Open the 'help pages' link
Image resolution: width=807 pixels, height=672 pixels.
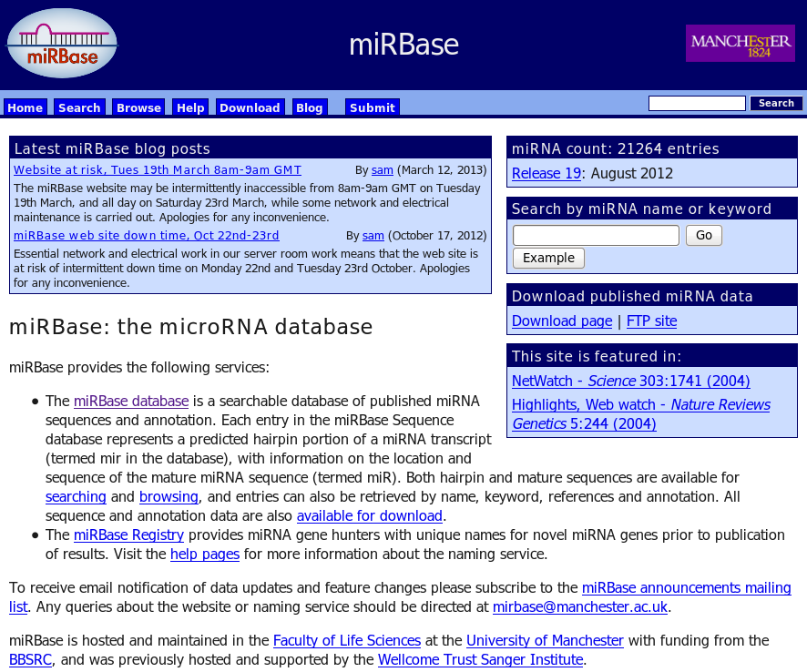click(205, 554)
